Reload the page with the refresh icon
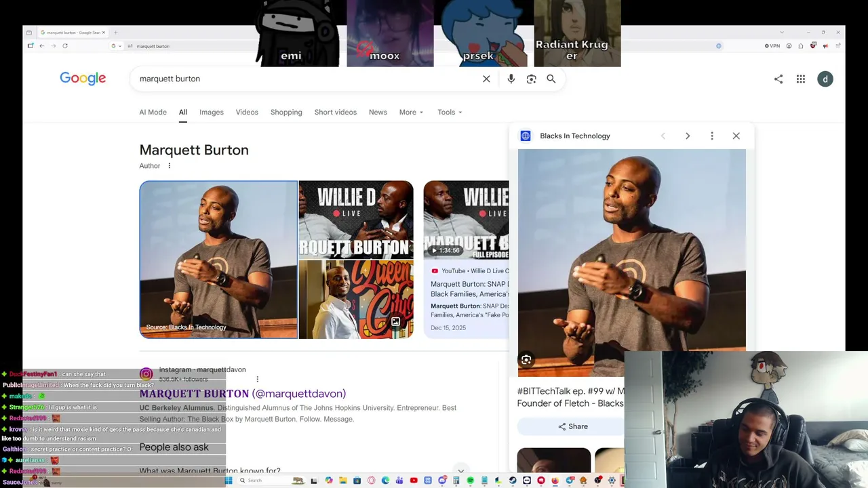The width and height of the screenshot is (868, 488). (x=65, y=46)
